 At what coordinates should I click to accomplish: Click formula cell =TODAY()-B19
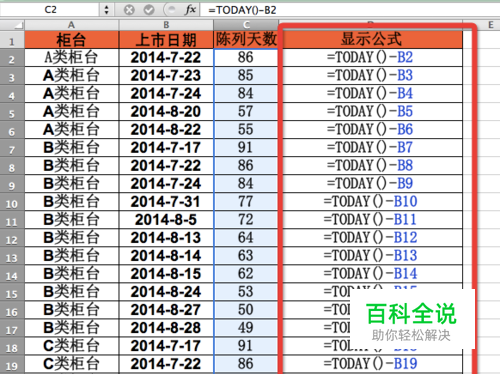[371, 364]
